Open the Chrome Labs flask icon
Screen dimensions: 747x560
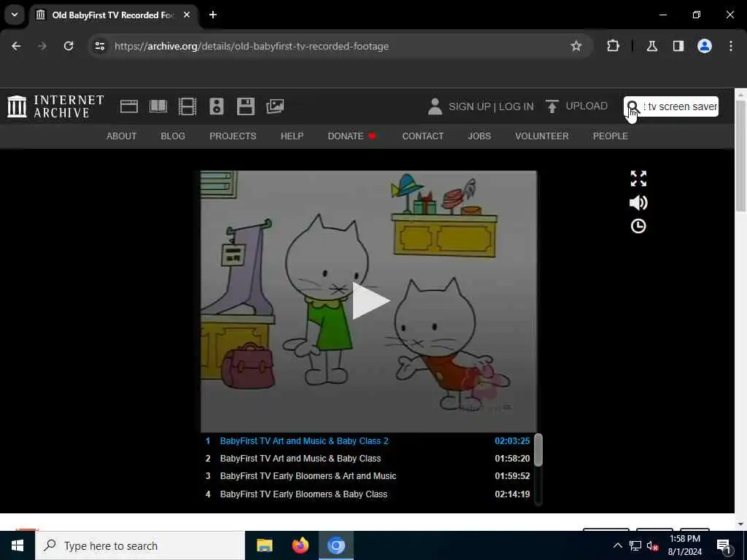point(651,46)
